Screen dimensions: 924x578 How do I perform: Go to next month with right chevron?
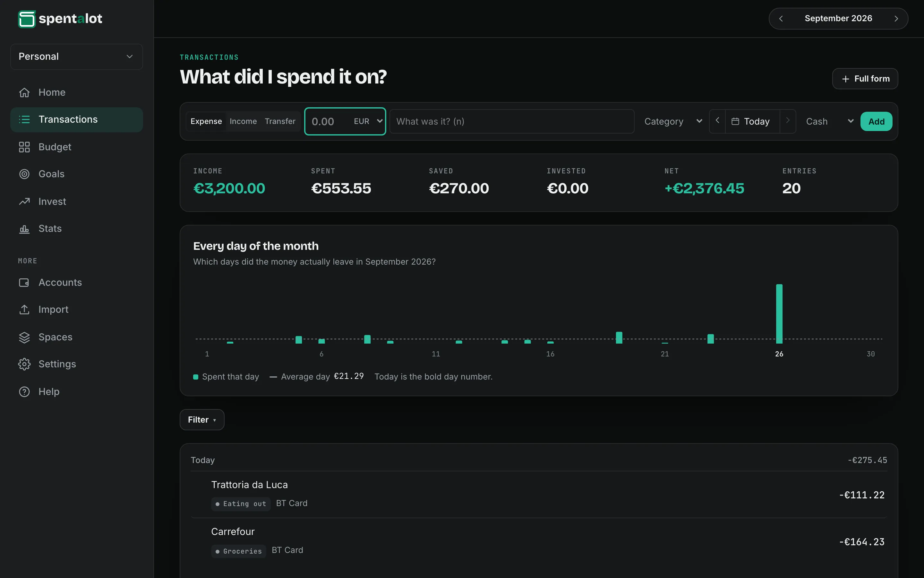pyautogui.click(x=896, y=19)
